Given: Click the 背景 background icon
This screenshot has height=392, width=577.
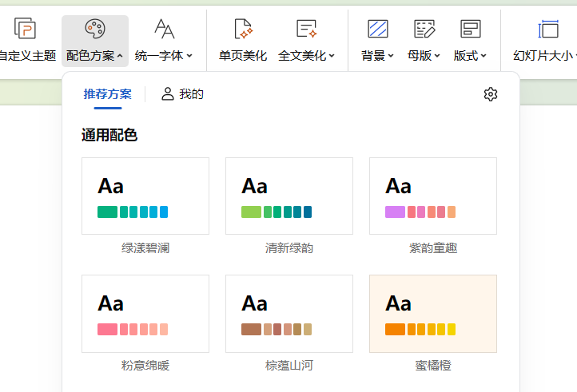Looking at the screenshot, I should (x=377, y=30).
